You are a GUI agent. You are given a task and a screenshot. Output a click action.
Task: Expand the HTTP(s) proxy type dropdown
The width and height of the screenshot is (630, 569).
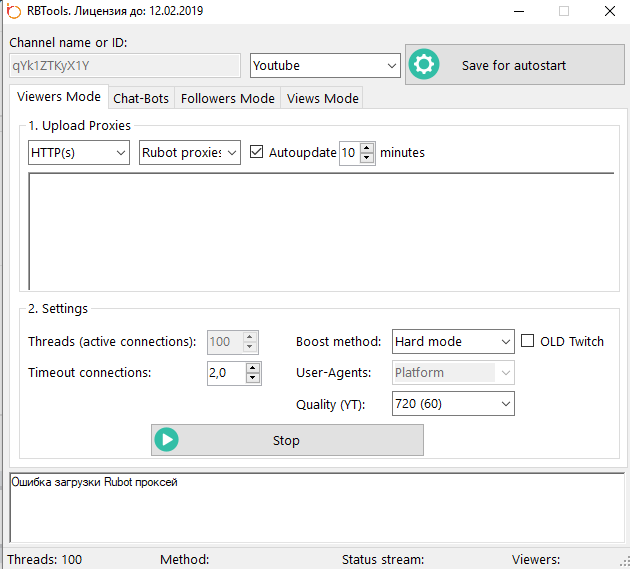tap(79, 153)
